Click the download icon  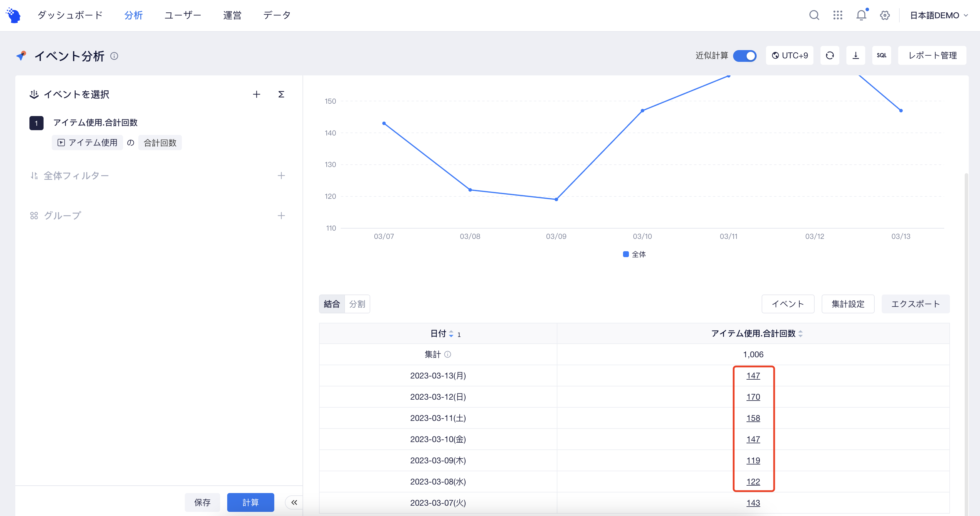pyautogui.click(x=856, y=56)
